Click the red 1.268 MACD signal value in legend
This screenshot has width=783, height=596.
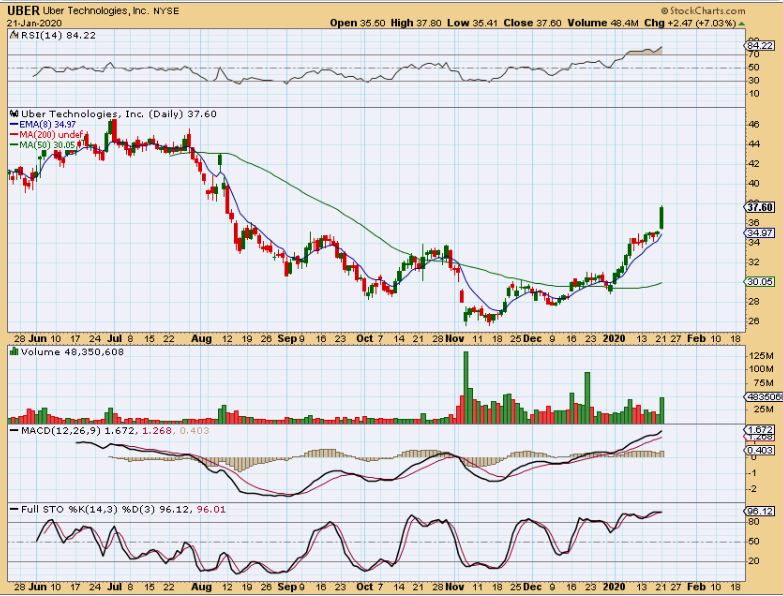[157, 430]
